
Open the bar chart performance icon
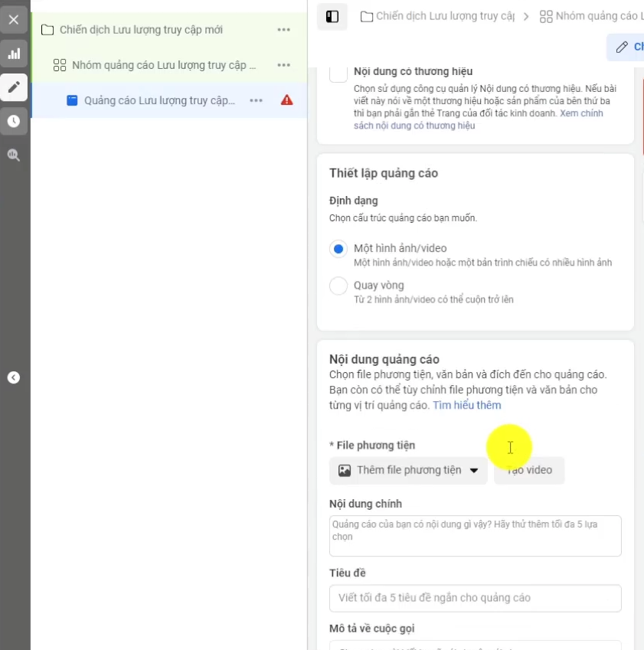coord(14,54)
